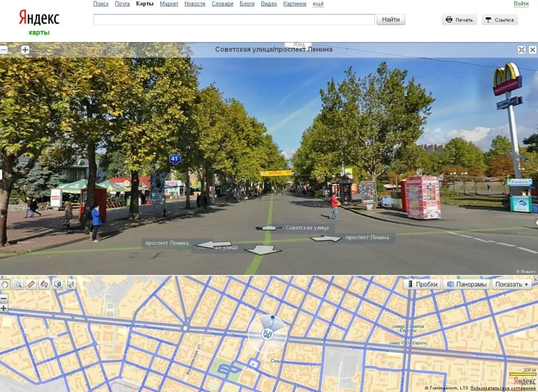Viewport: 538px width, 392px height.
Task: Move forward along Советская улица arrow
Action: click(x=268, y=228)
